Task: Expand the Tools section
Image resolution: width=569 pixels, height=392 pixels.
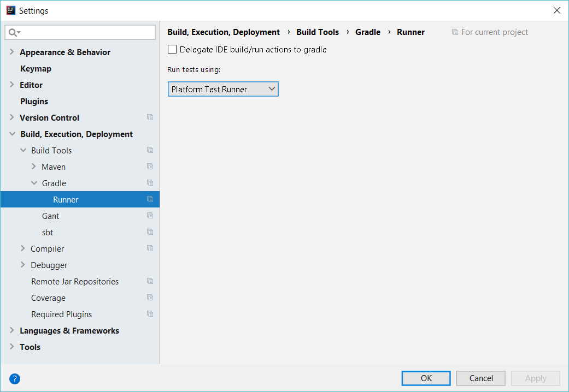Action: point(12,347)
